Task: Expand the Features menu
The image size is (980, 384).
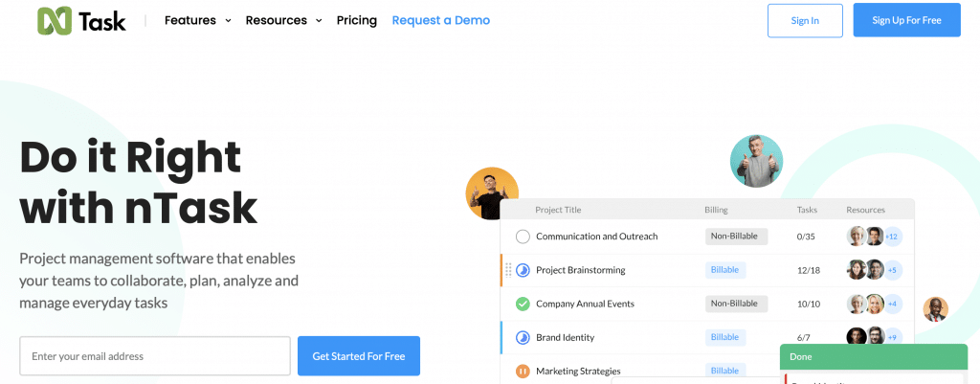Action: click(197, 21)
